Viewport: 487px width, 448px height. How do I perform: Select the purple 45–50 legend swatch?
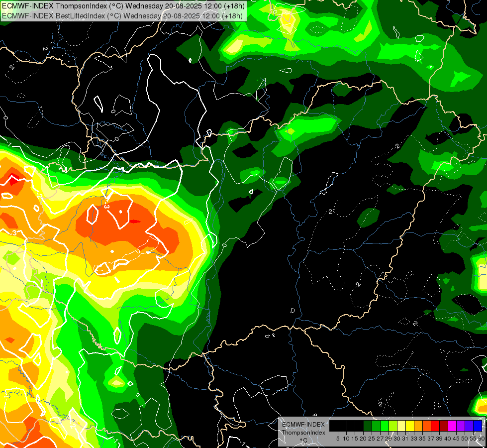(461, 426)
